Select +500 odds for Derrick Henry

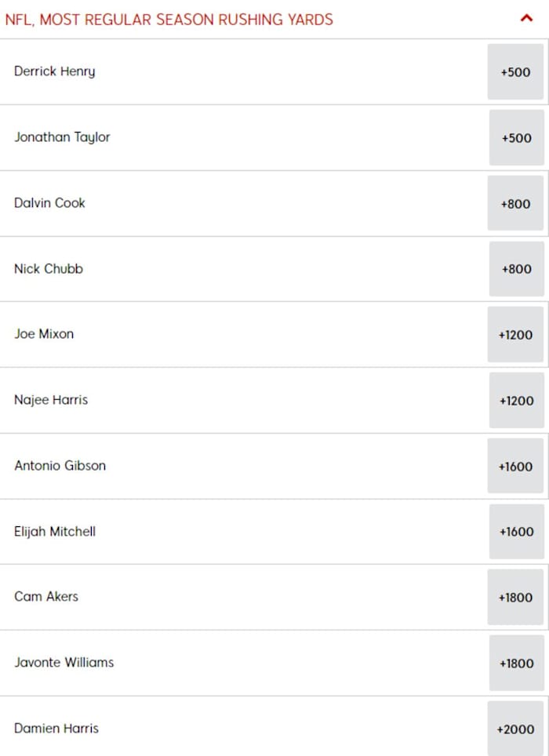(x=516, y=71)
